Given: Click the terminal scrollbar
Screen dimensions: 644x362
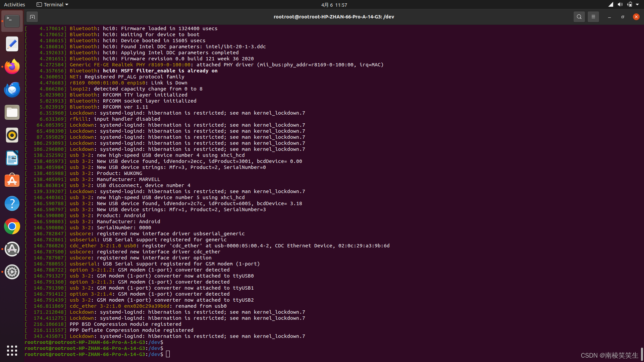Looking at the screenshot, I should point(642,354).
